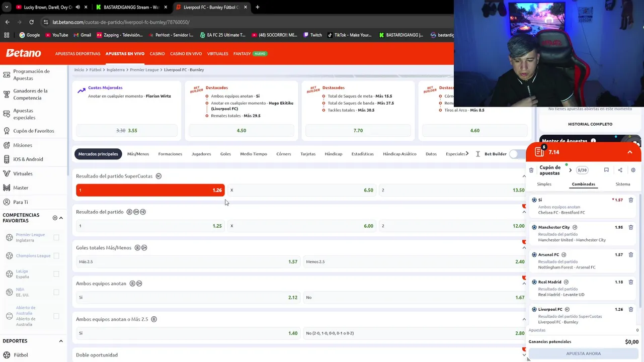This screenshot has width=644, height=362.
Task: Open Para Ti in left sidebar
Action: coord(20,202)
